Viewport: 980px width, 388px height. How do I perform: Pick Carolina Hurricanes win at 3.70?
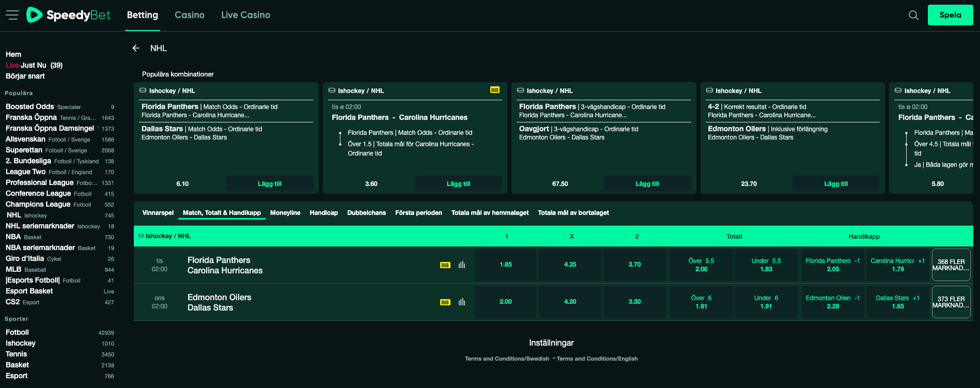[x=635, y=265]
